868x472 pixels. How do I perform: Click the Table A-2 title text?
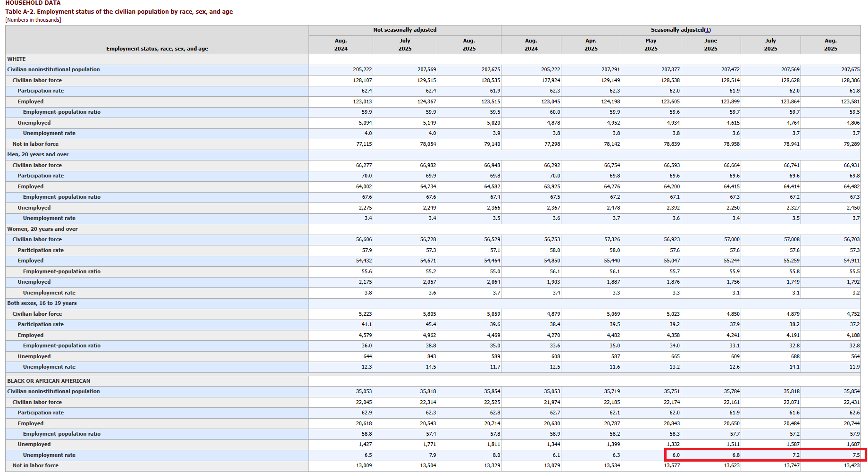coord(119,11)
